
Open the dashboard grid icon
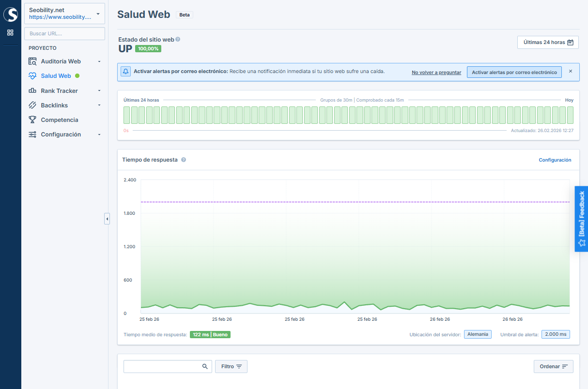[x=10, y=32]
